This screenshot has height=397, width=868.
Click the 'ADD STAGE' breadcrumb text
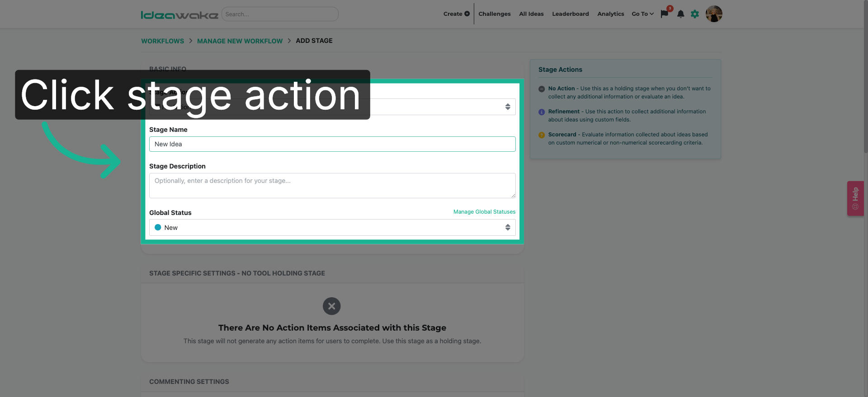click(x=314, y=41)
